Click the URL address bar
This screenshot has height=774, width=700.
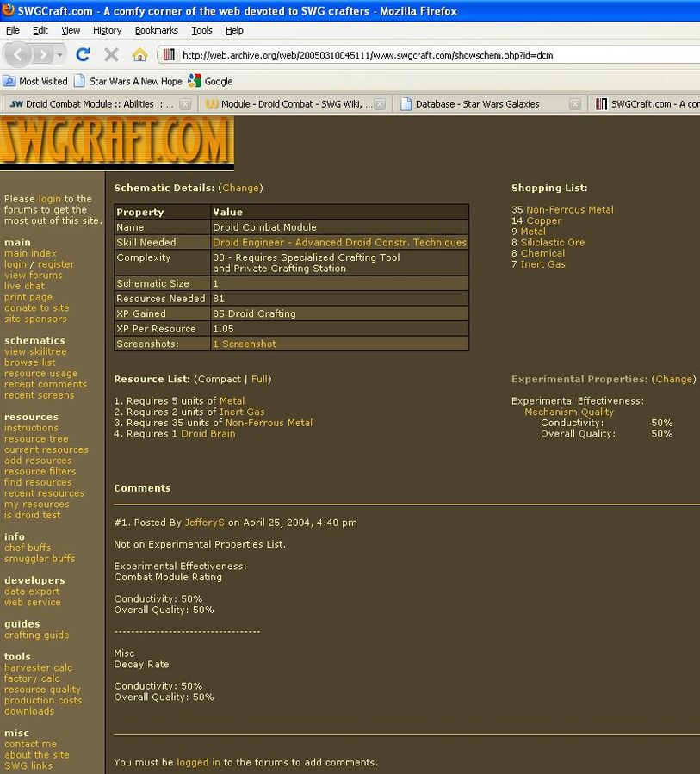[431, 54]
